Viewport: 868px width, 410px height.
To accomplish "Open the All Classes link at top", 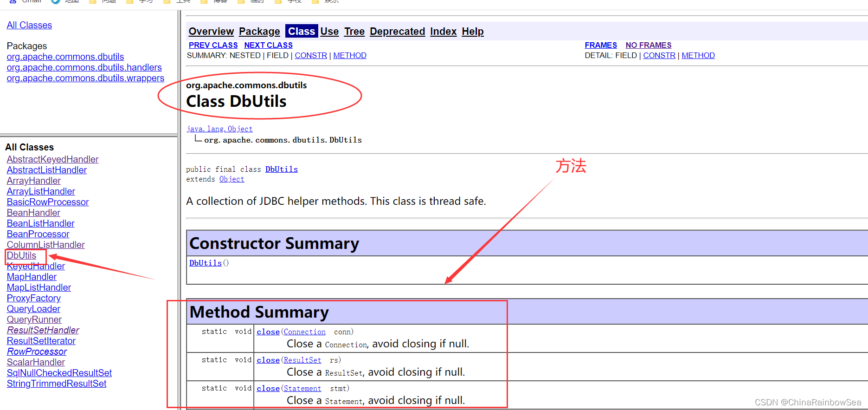I will (29, 25).
